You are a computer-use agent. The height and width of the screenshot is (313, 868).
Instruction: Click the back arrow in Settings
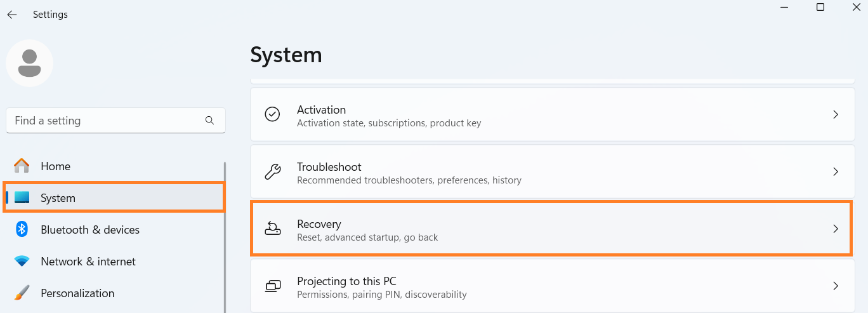pos(12,15)
